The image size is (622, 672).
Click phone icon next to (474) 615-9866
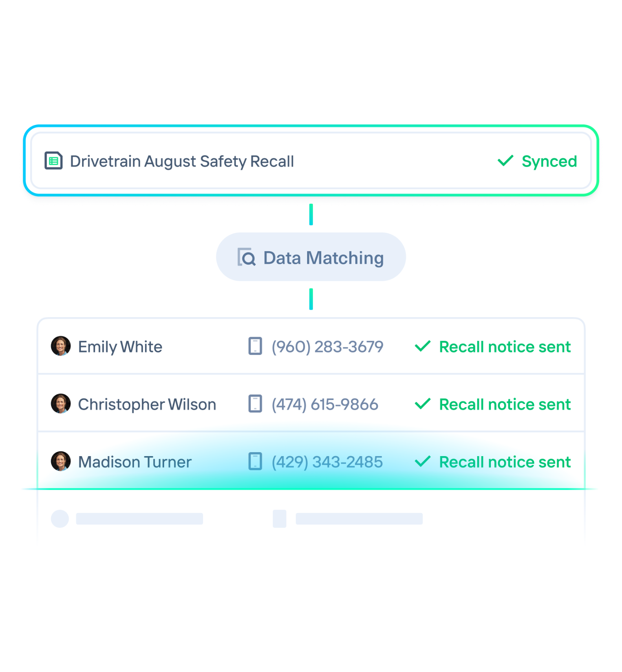click(255, 404)
